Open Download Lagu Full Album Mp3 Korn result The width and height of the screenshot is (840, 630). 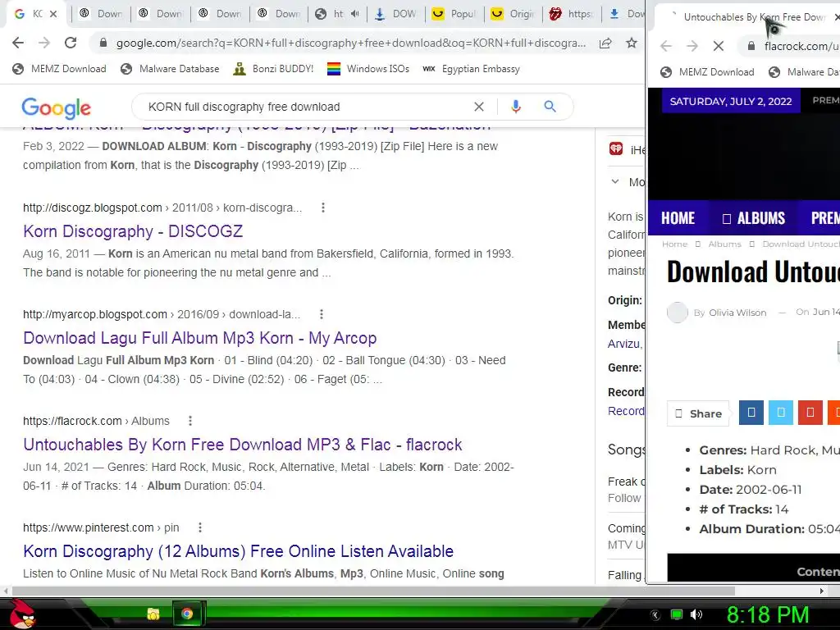[200, 337]
